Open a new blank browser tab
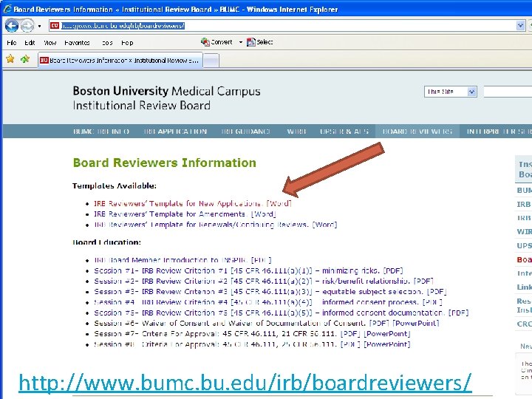The image size is (532, 399). coord(211,61)
